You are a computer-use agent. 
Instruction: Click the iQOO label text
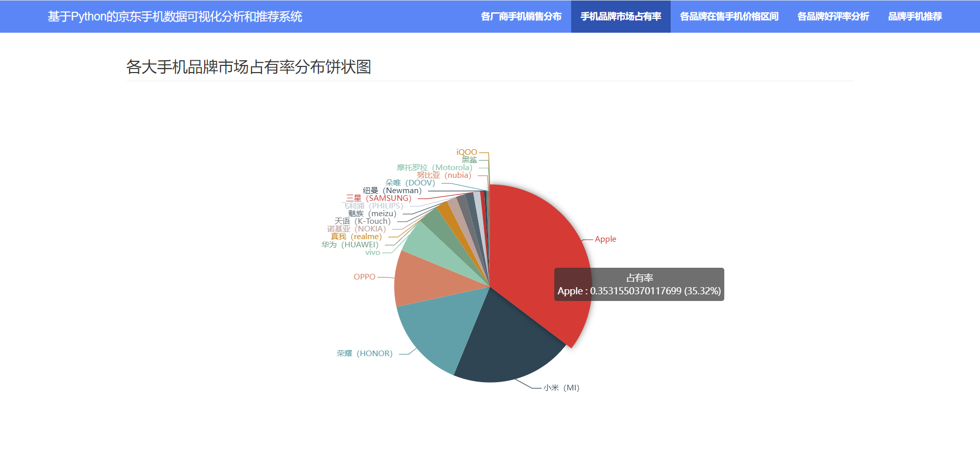(467, 152)
